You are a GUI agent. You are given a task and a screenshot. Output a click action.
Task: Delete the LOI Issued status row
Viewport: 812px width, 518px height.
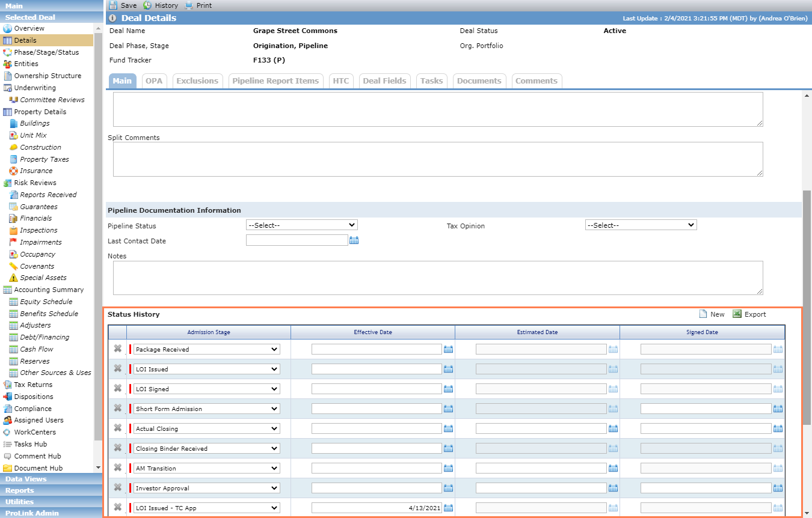click(x=118, y=368)
